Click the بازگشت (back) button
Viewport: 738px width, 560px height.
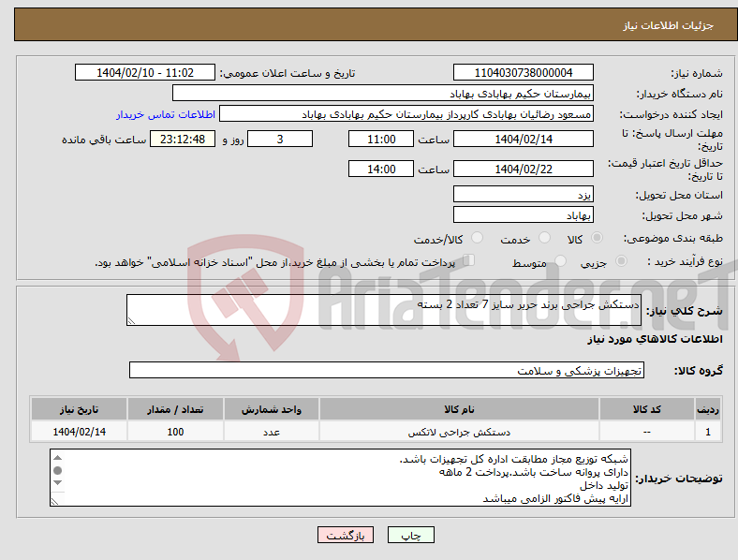click(x=346, y=535)
